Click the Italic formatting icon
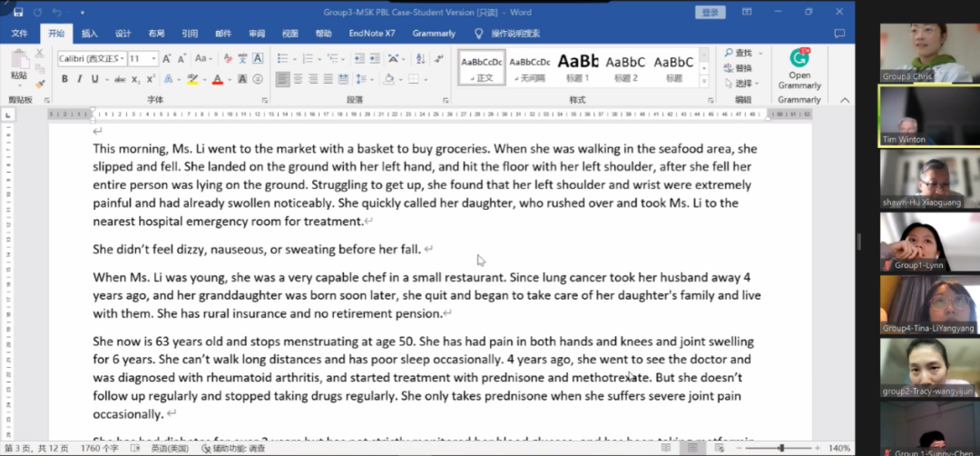The image size is (980, 456). 79,79
